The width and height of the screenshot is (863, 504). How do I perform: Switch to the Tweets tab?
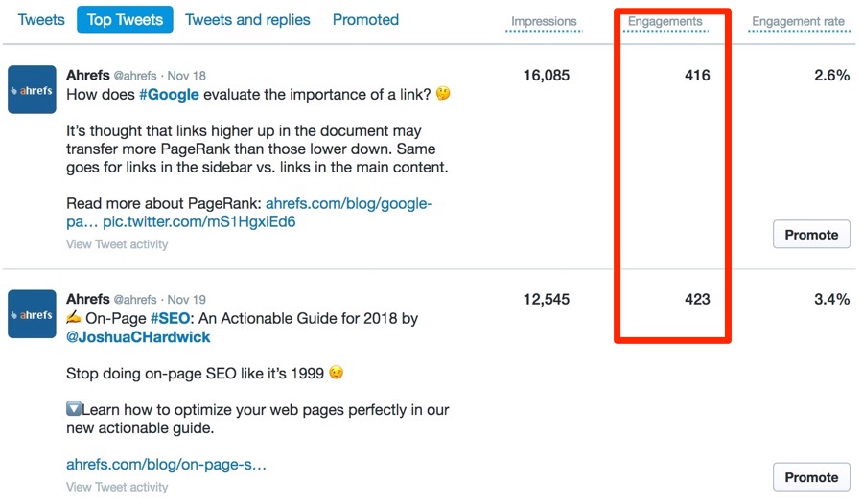pos(41,20)
